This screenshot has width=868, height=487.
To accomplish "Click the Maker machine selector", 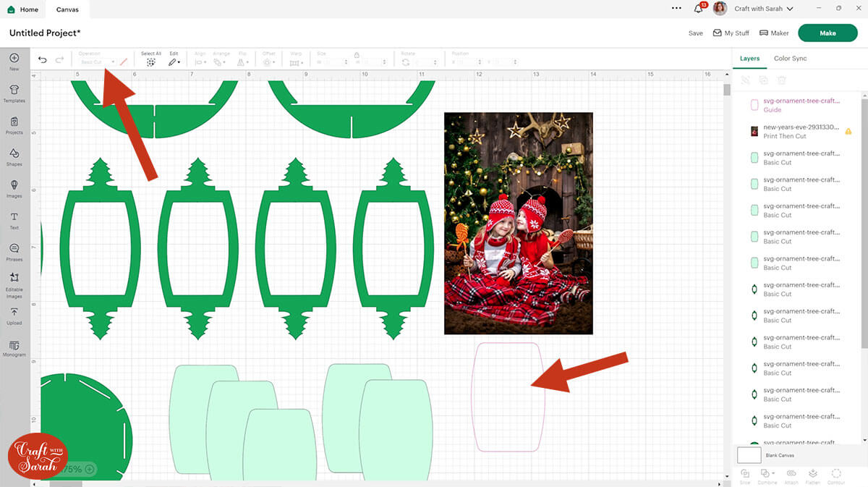I will (774, 33).
